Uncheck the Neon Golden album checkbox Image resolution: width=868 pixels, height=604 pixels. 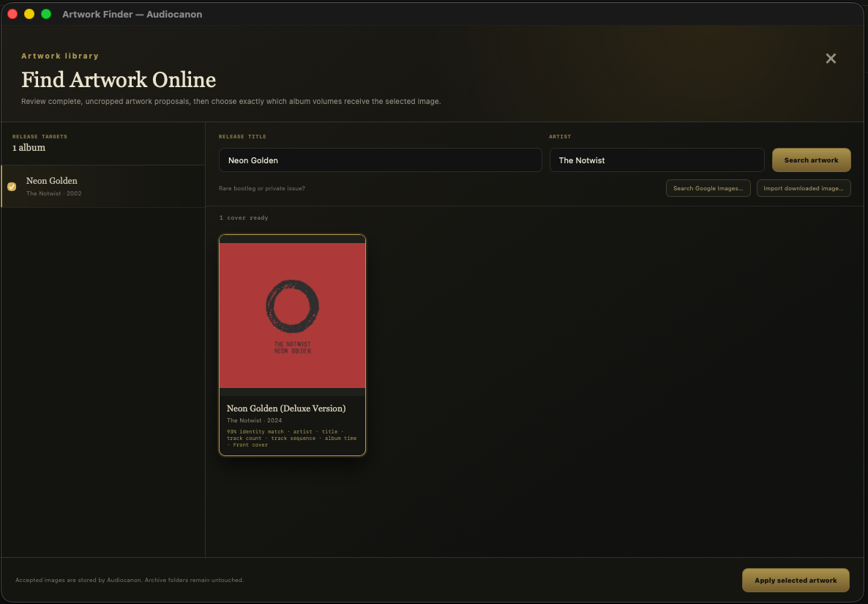point(12,187)
